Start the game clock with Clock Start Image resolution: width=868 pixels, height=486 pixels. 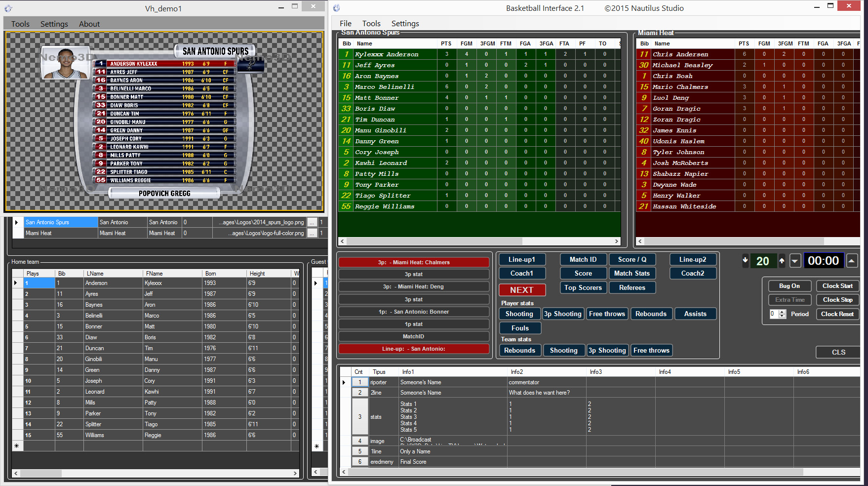(x=837, y=286)
